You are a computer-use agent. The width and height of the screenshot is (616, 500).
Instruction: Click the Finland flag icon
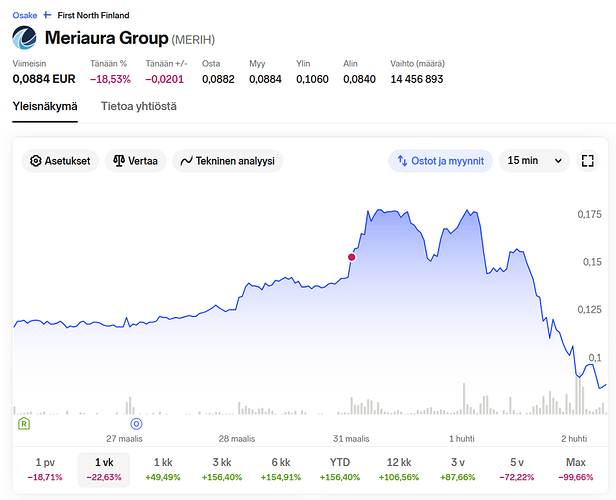pos(47,15)
